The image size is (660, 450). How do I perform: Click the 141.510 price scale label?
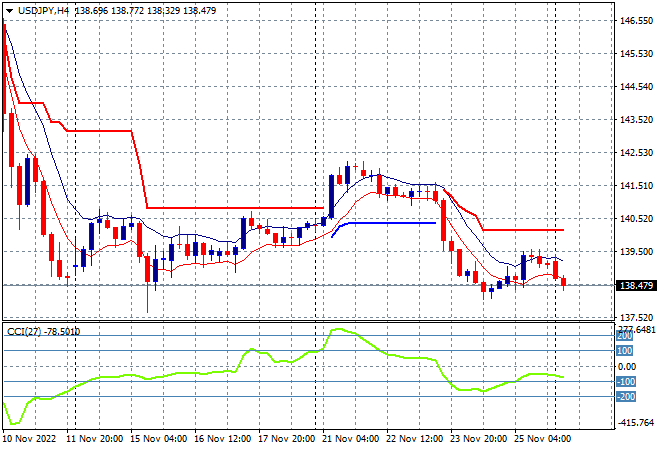636,186
